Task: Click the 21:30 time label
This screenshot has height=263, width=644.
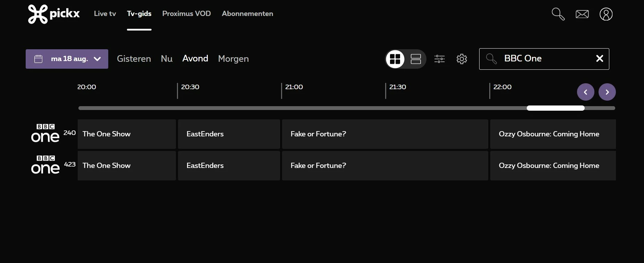Action: [x=398, y=87]
